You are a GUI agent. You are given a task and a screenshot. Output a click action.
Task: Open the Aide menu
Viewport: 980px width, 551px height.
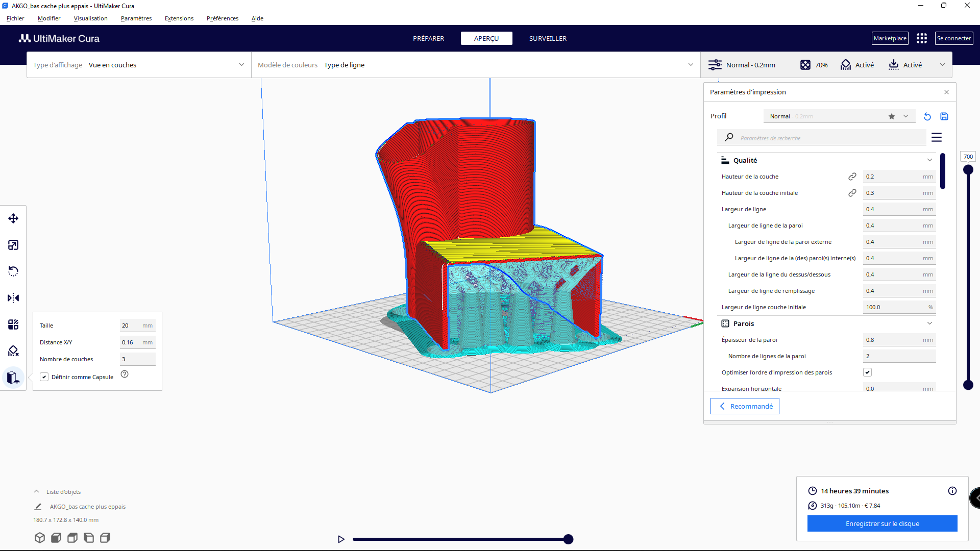coord(257,18)
